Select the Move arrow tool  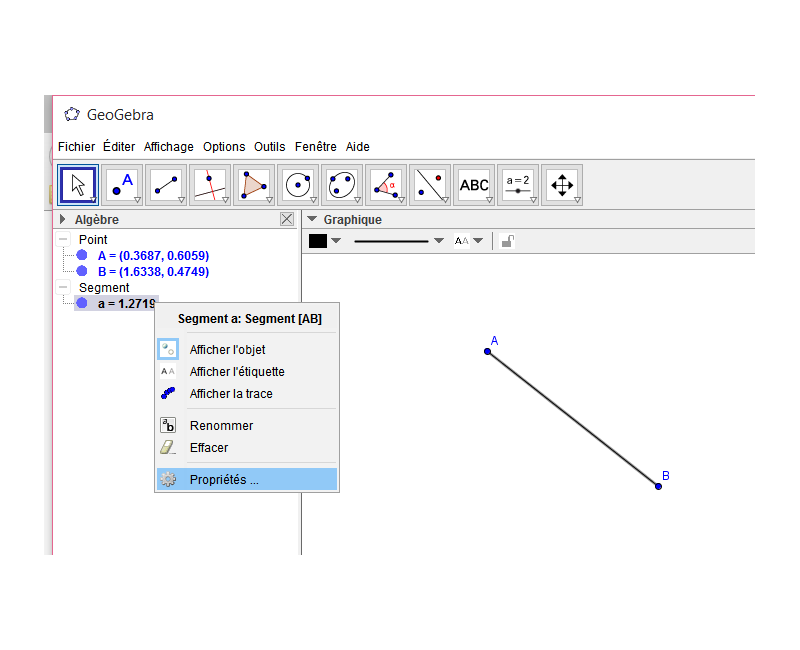[x=78, y=185]
